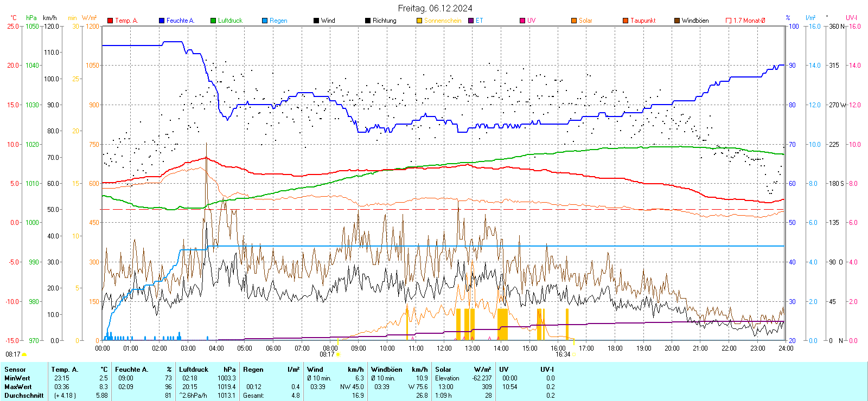Screen dimensions: 868x401
Task: Click the 12:00 time axis label
Action: pos(444,348)
